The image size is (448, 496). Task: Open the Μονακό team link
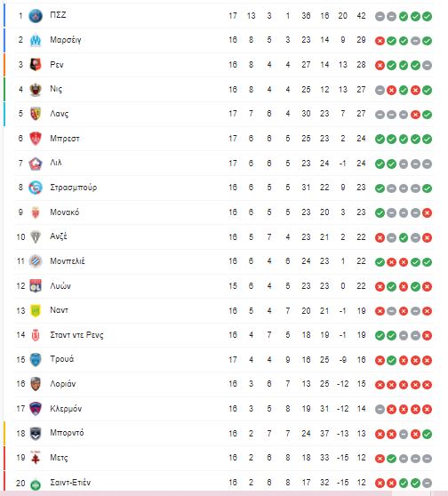click(65, 212)
